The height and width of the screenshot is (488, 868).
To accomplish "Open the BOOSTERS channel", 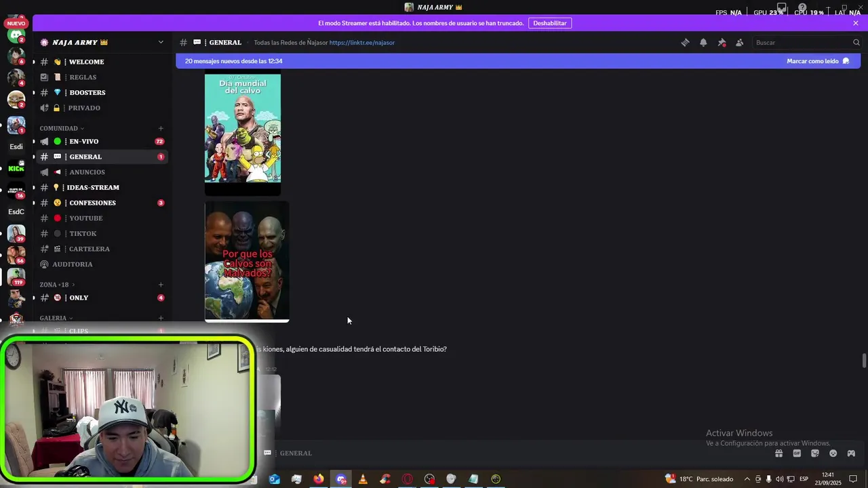I will (102, 92).
